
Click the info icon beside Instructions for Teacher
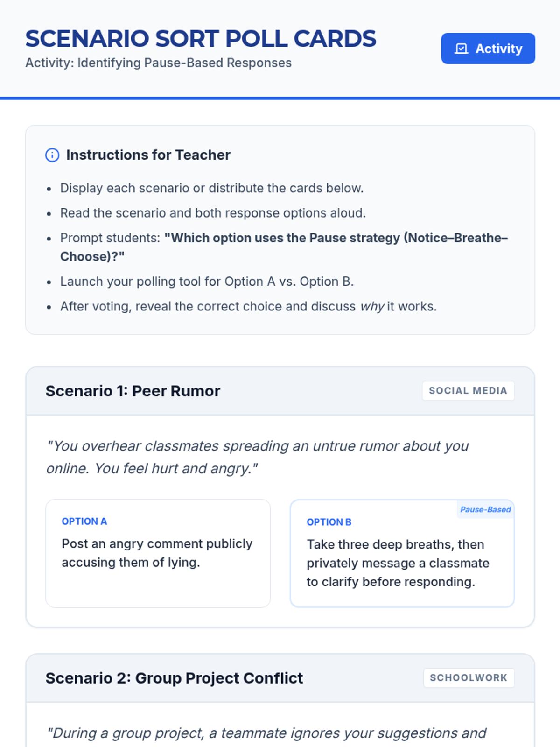coord(52,155)
